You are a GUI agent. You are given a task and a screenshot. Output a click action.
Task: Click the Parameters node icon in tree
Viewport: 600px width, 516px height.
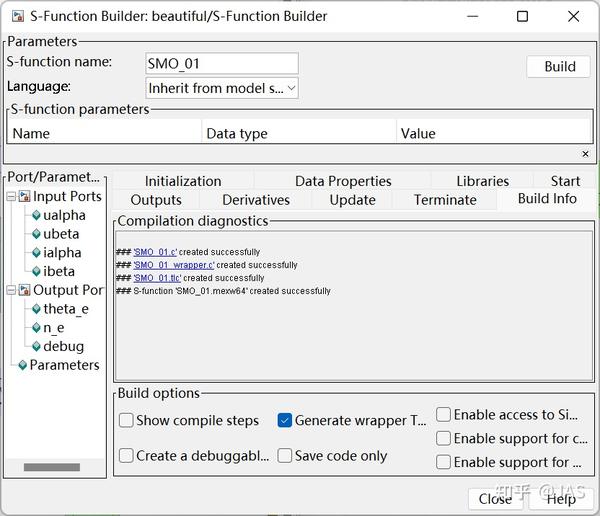click(x=22, y=365)
